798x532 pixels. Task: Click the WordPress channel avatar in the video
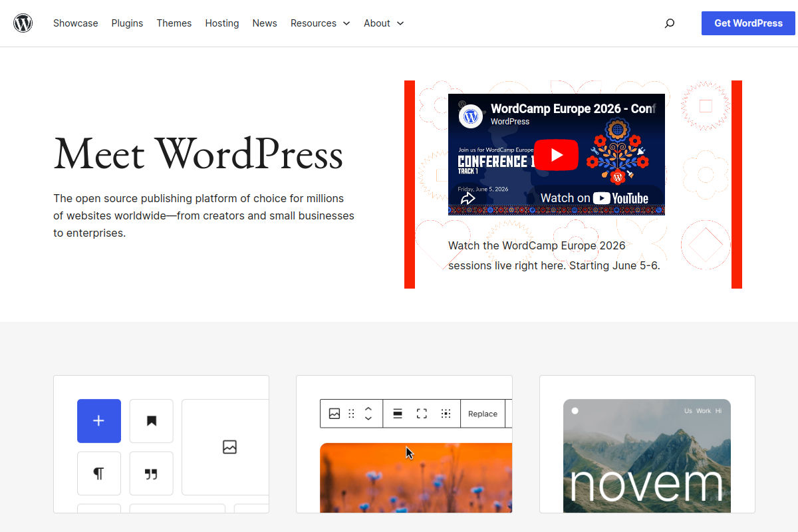point(471,116)
